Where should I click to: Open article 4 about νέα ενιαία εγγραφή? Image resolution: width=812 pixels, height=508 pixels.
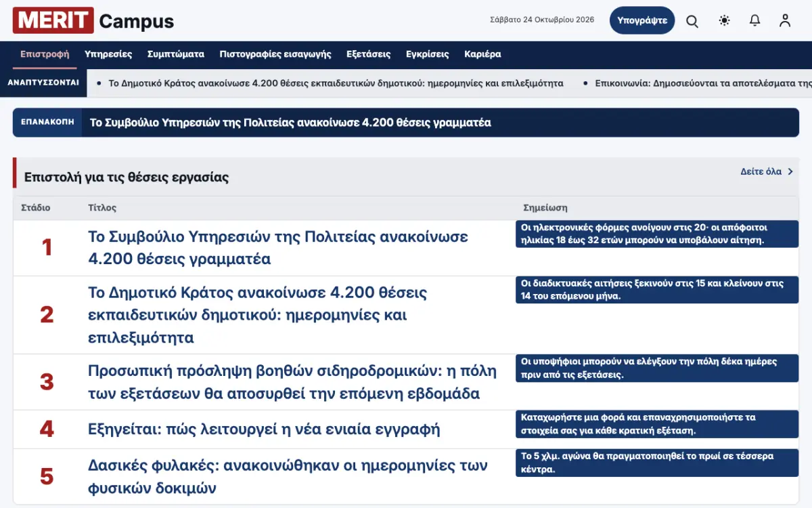click(x=264, y=429)
